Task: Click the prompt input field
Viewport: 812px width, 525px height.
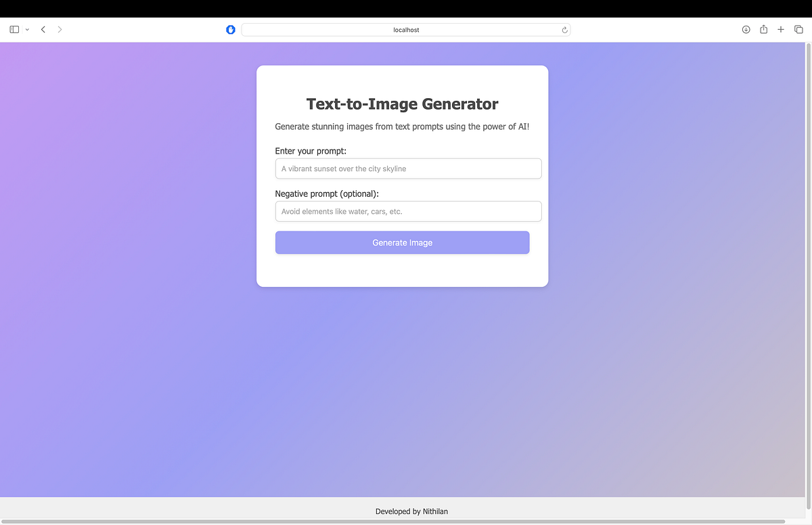Action: (408, 168)
